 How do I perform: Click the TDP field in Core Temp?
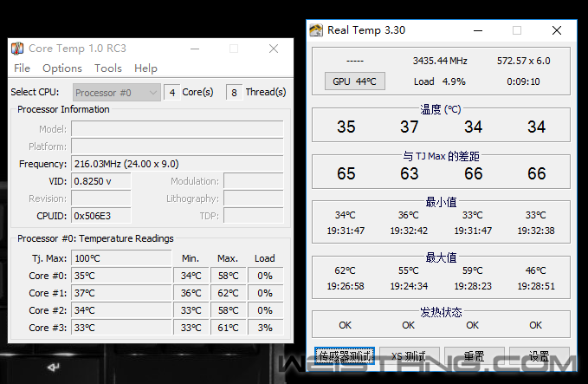(254, 216)
